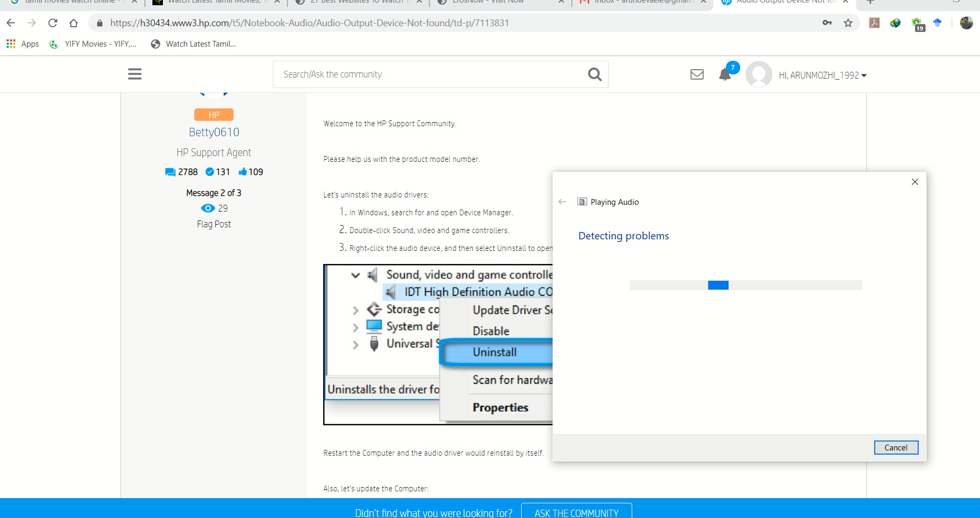Expand the HI, ARUNMOZHI_1992 user dropdown

tap(822, 75)
